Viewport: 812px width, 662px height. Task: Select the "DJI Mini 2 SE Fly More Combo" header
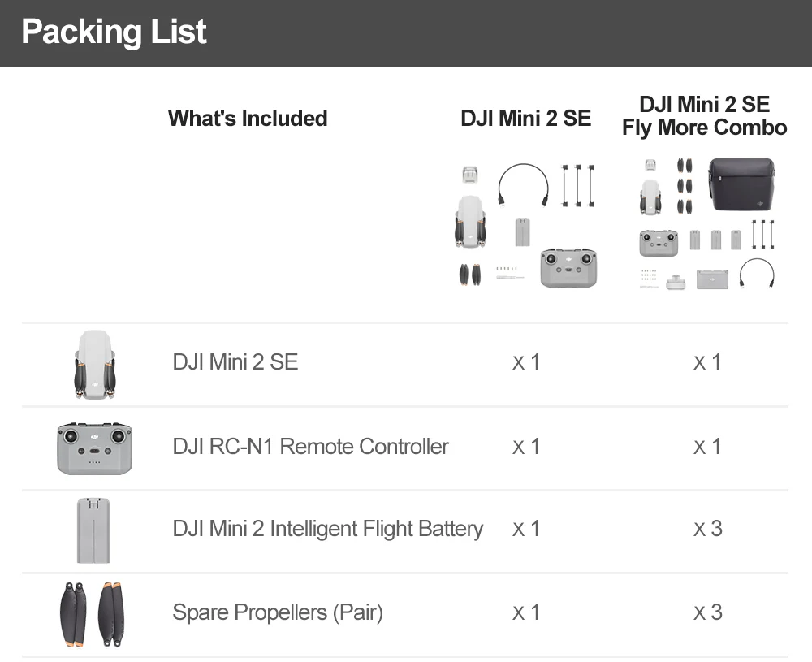[705, 115]
